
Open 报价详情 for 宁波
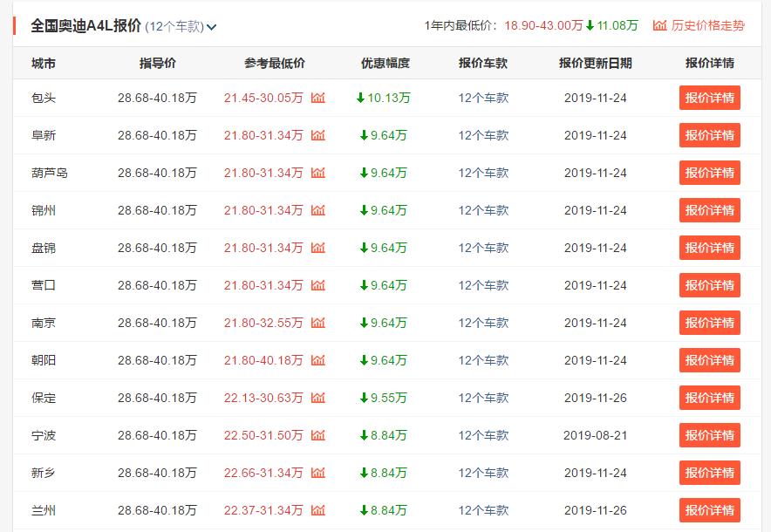tap(709, 433)
